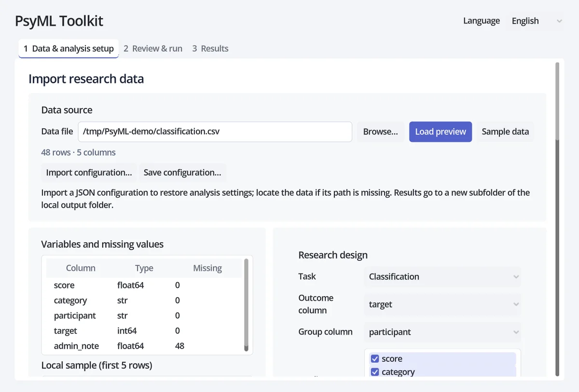Click the missing count 48 for admin_note
The image size is (579, 392).
pos(179,346)
